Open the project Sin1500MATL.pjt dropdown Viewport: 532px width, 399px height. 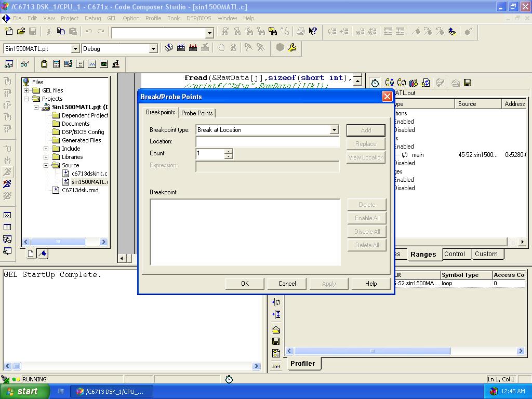[75, 49]
